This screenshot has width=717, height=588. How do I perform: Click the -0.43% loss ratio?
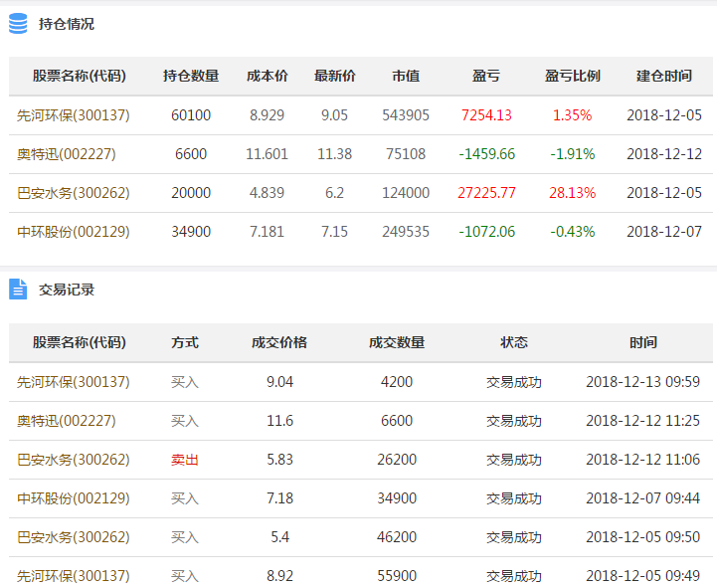pyautogui.click(x=573, y=232)
